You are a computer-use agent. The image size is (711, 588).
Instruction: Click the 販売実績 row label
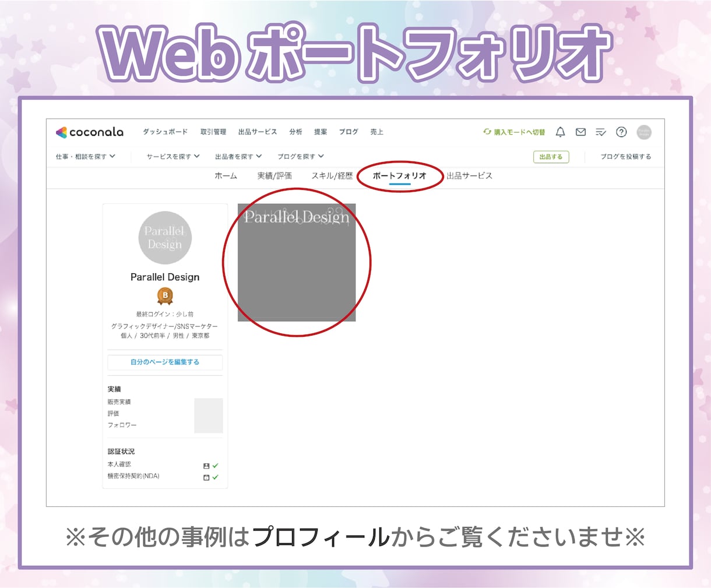[119, 402]
